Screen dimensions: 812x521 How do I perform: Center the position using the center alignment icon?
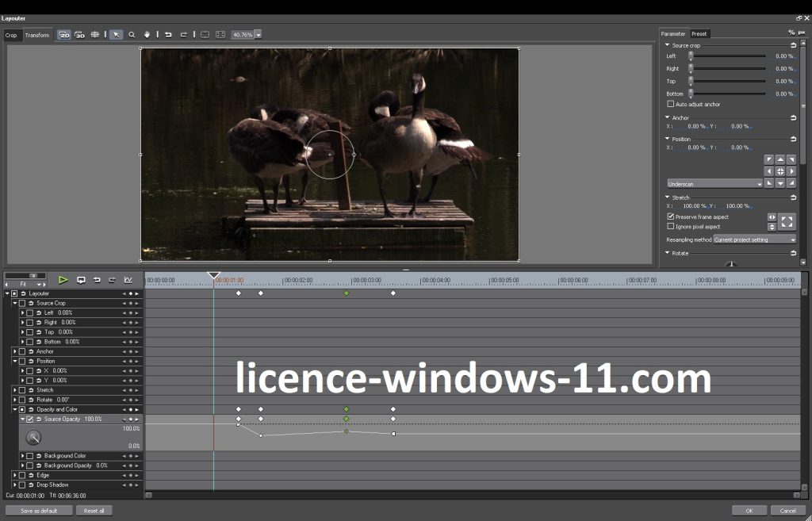(780, 171)
